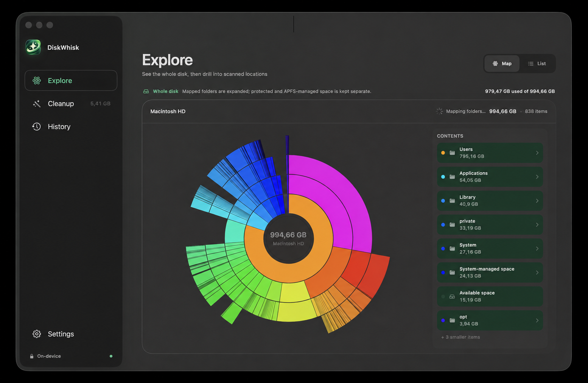
Task: Click the '5,41 GB' Cleanup size badge
Action: (x=100, y=104)
